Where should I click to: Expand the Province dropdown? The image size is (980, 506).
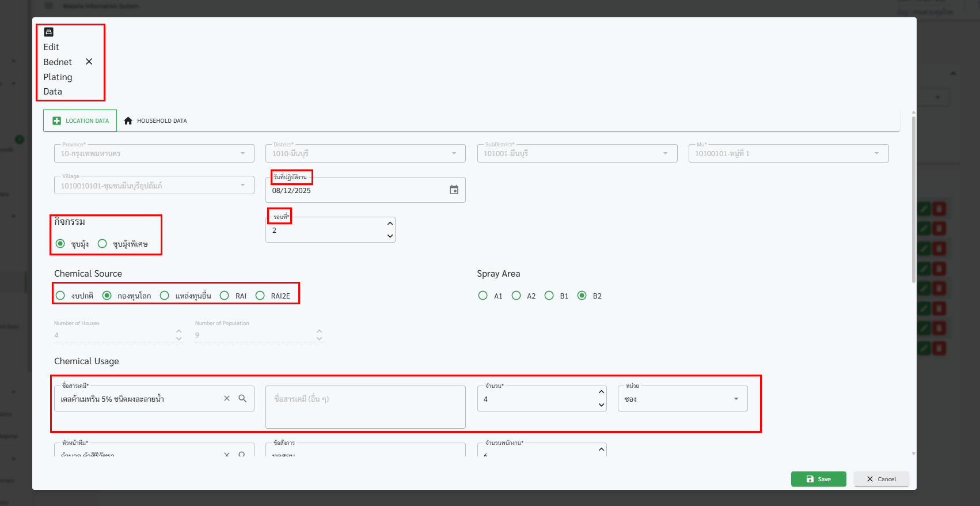point(242,153)
